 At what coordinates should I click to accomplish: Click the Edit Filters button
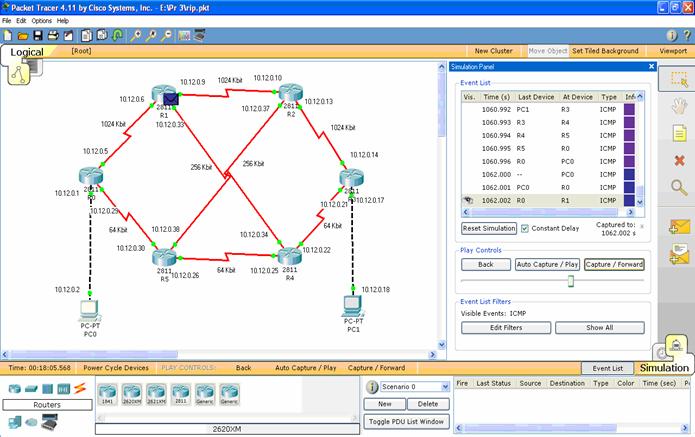click(505, 327)
